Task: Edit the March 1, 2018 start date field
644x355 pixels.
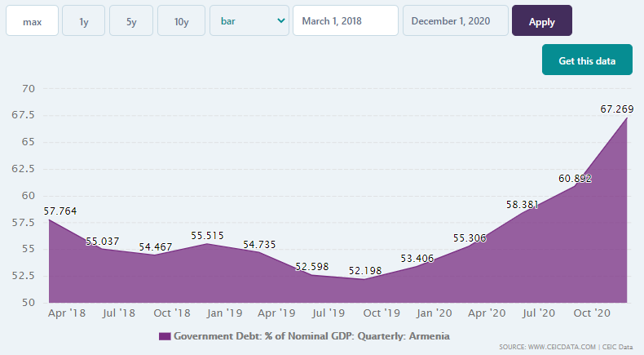Action: [x=346, y=20]
